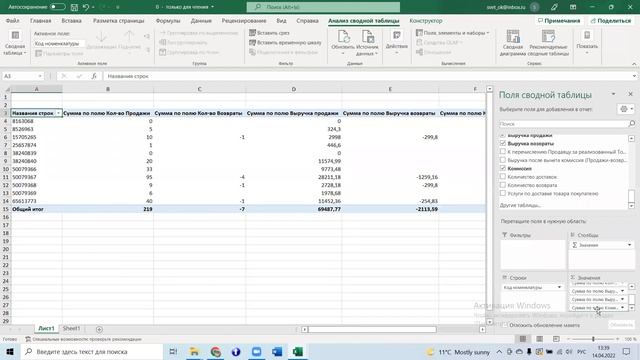Screen dimensions: 640x360
Task: Open File Explorer on the taskbar
Action: click(195, 351)
